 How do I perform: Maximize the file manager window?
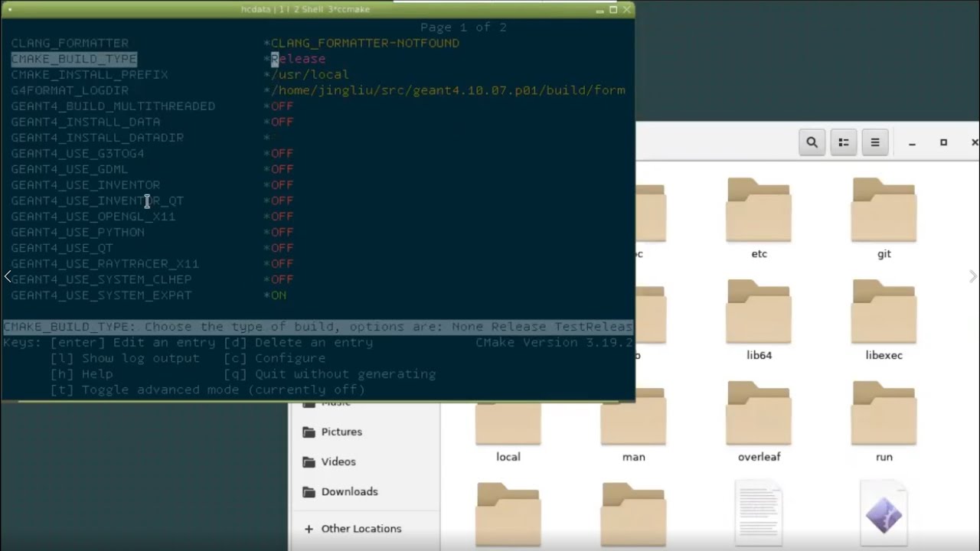coord(943,142)
